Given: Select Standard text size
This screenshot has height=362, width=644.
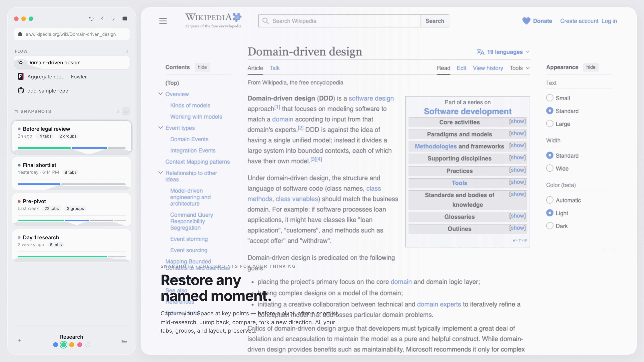Looking at the screenshot, I should (x=549, y=111).
